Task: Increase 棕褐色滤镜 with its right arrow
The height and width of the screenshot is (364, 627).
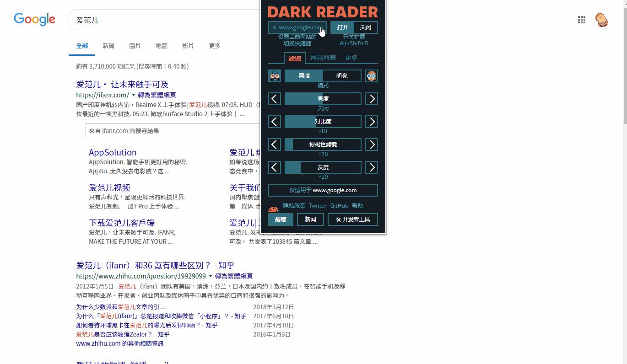Action: (x=372, y=145)
